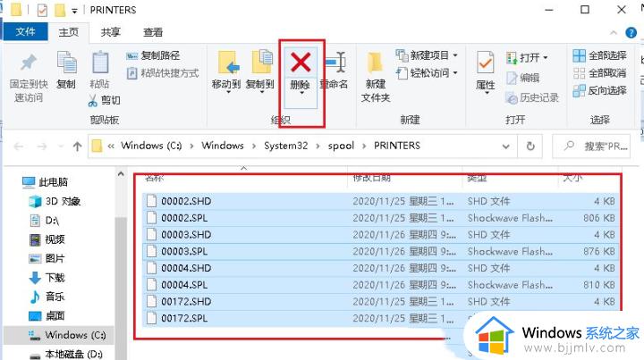Open the Open (打开) dropdown in ribbon
Screen dimensions: 644x360
(527, 57)
